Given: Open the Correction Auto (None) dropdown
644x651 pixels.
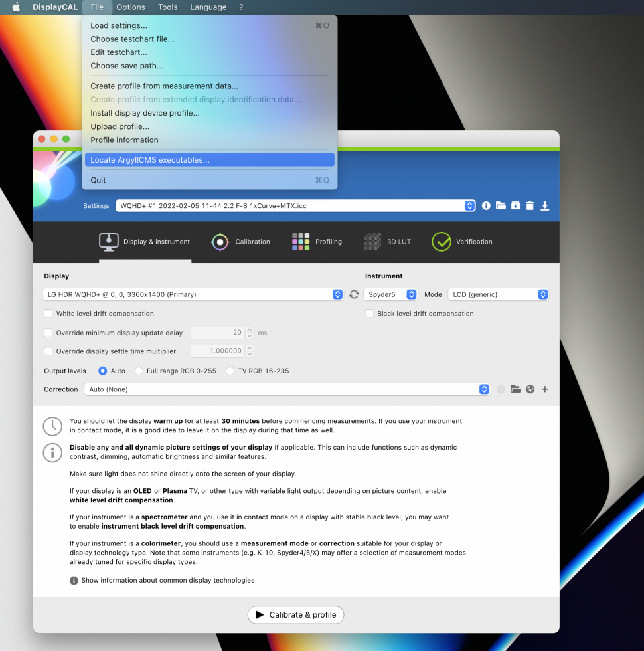Looking at the screenshot, I should point(287,389).
